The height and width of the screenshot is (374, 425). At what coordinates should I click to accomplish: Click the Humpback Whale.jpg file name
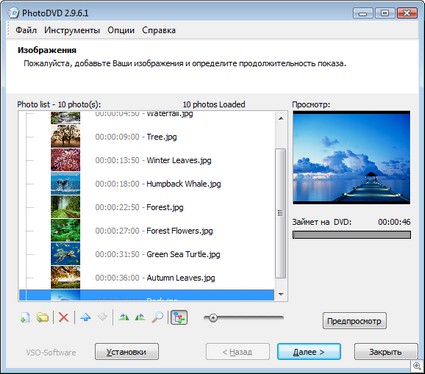[x=184, y=184]
